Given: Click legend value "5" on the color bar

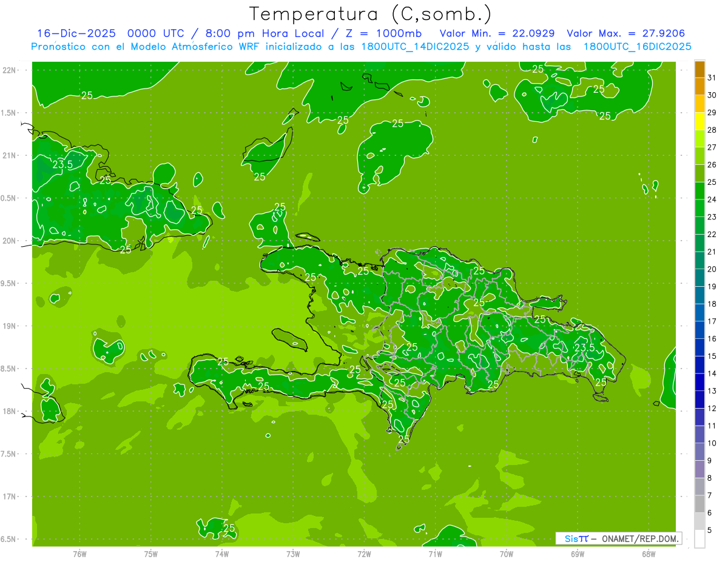Looking at the screenshot, I should pos(710,530).
